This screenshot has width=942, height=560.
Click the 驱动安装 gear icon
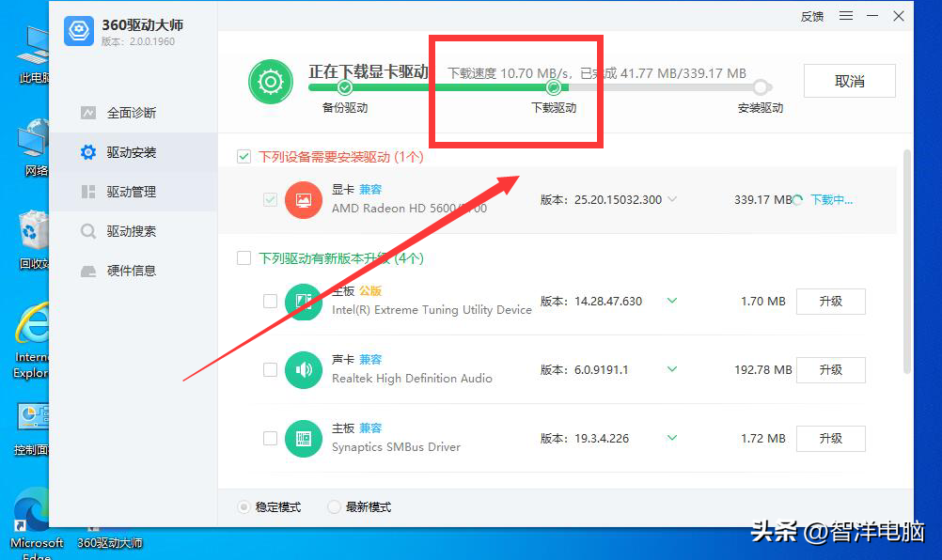[x=88, y=152]
